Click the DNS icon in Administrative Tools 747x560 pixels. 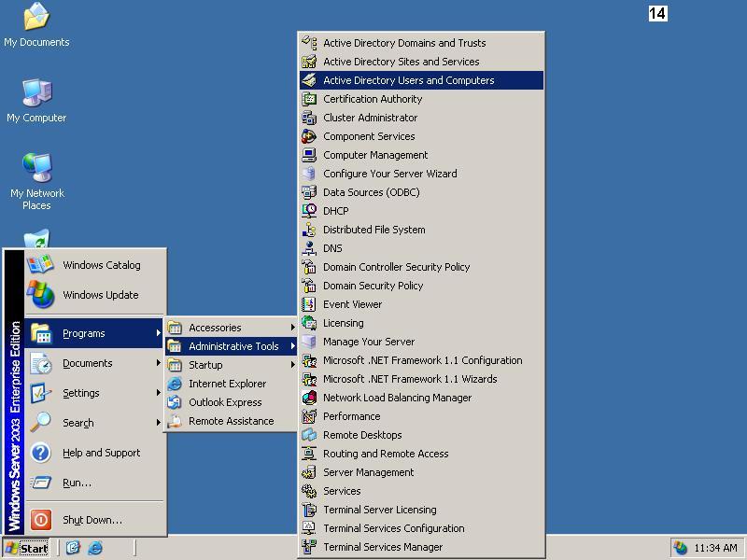[x=309, y=248]
